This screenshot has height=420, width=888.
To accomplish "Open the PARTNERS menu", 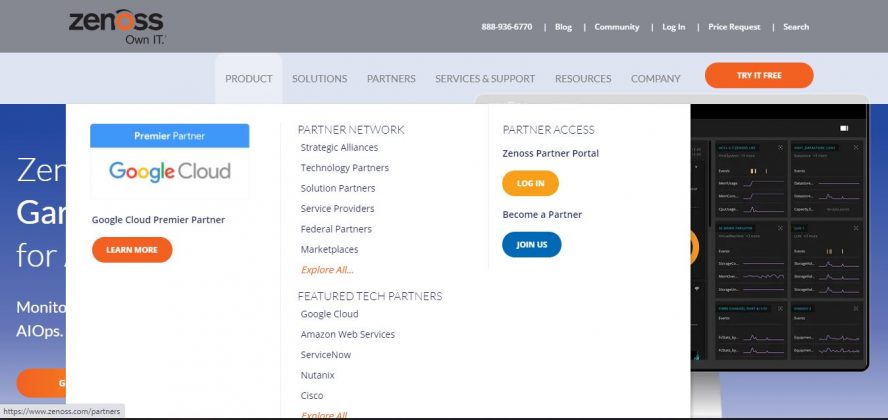I will coord(391,79).
